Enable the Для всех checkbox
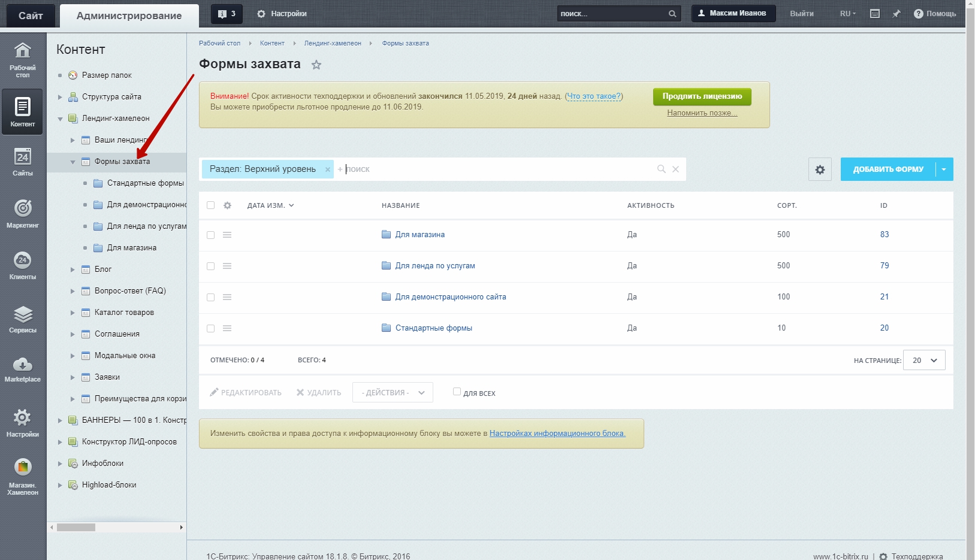 coord(457,392)
